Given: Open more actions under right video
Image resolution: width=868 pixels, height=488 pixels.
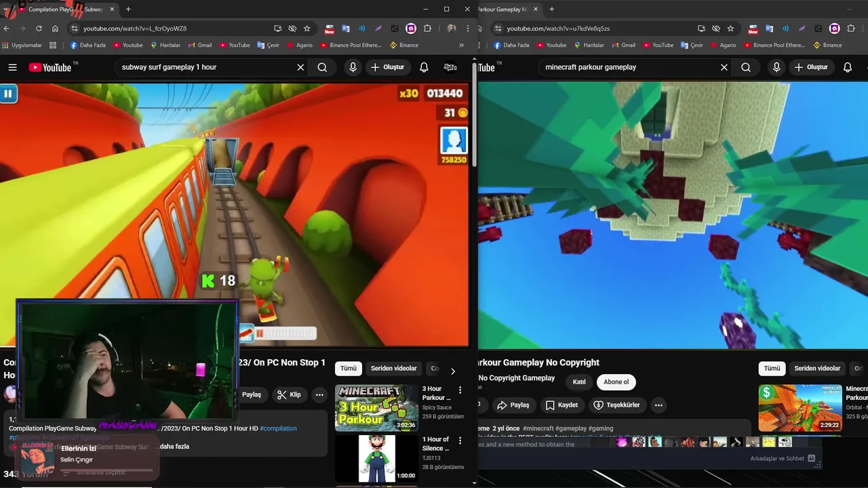Looking at the screenshot, I should pyautogui.click(x=658, y=405).
